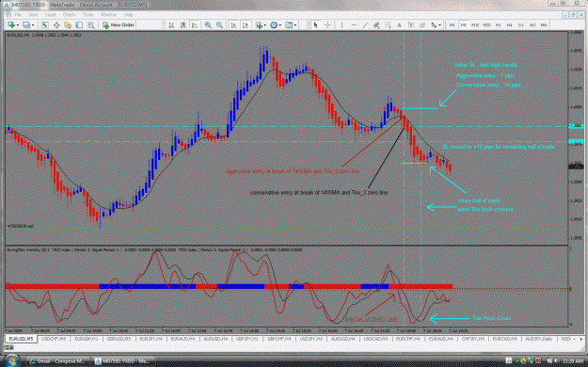Select the vertical line tool

click(342, 25)
